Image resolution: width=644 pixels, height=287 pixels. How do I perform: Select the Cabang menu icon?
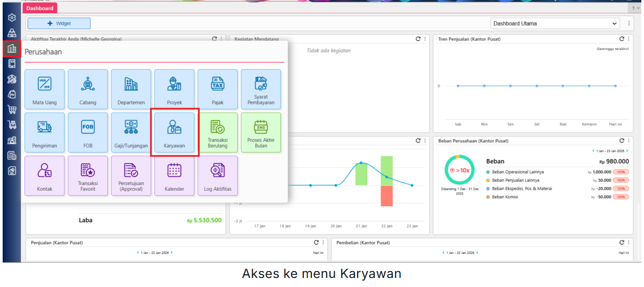tap(88, 89)
